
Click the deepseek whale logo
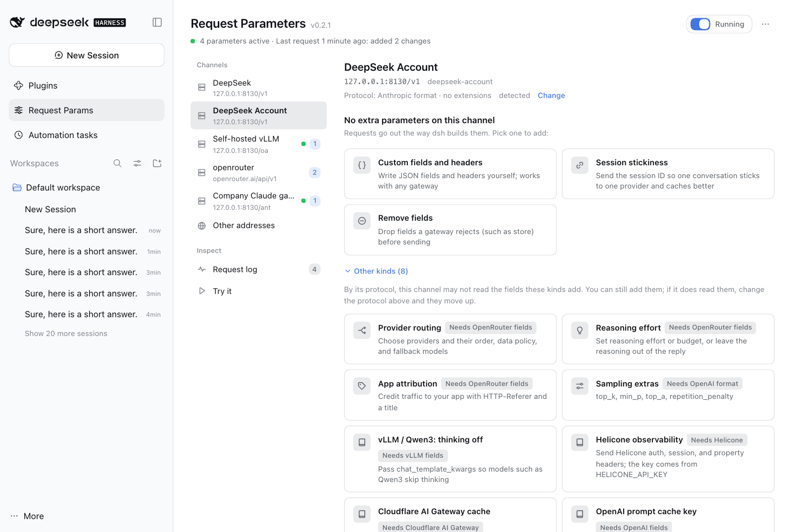[x=17, y=22]
